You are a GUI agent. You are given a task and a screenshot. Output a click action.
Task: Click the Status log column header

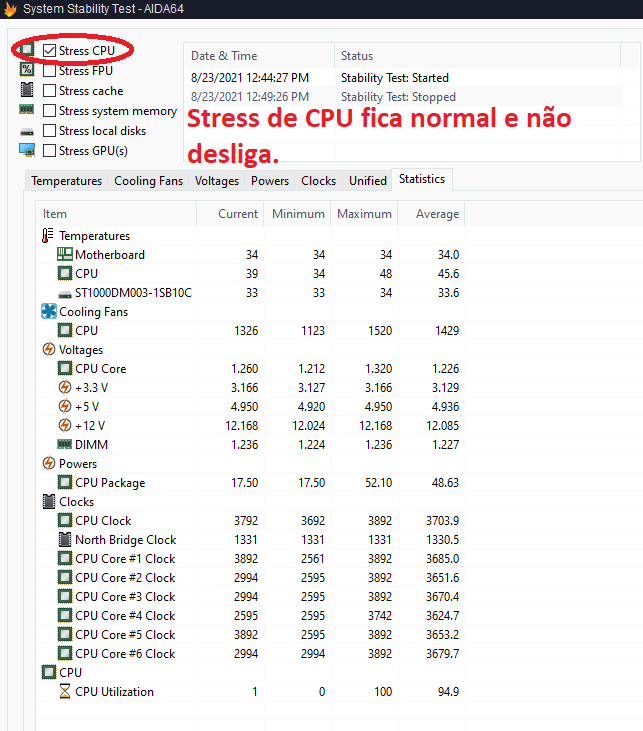click(477, 56)
